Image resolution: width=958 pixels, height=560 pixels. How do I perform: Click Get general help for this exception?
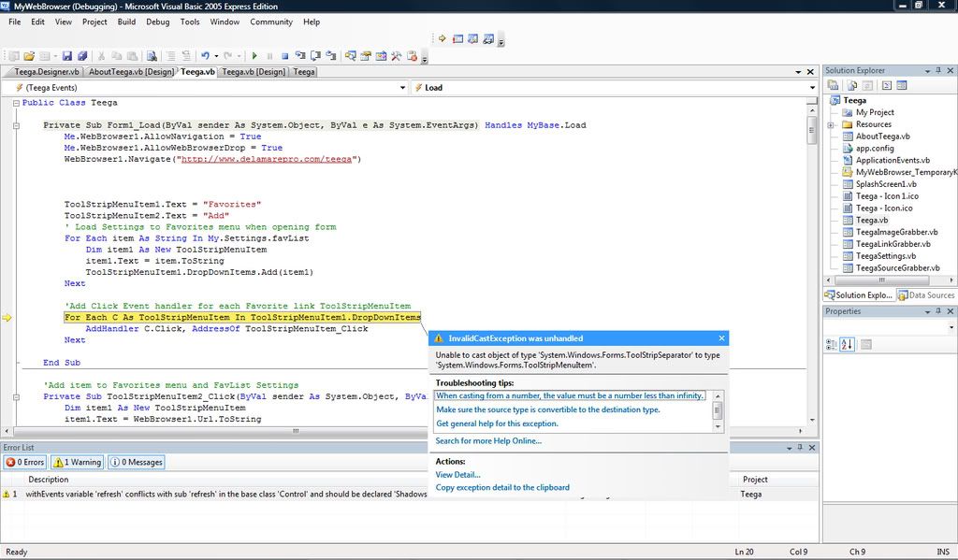point(497,424)
